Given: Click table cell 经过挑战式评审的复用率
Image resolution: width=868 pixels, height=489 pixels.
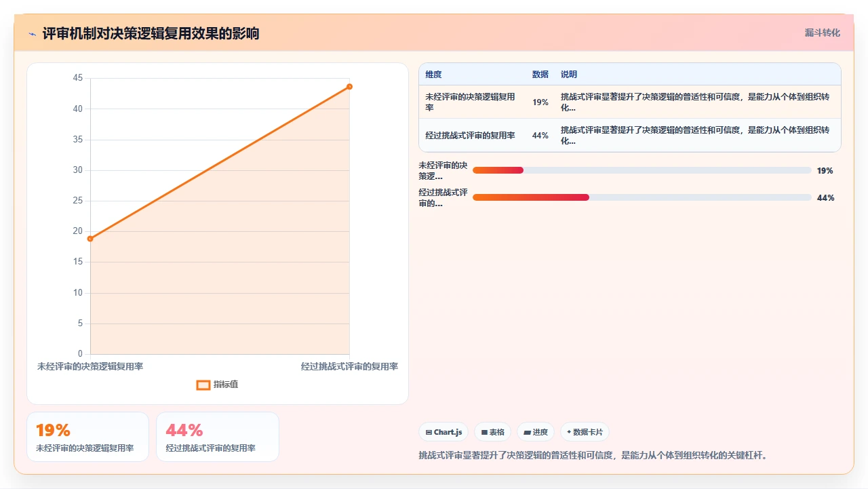Looking at the screenshot, I should 471,136.
